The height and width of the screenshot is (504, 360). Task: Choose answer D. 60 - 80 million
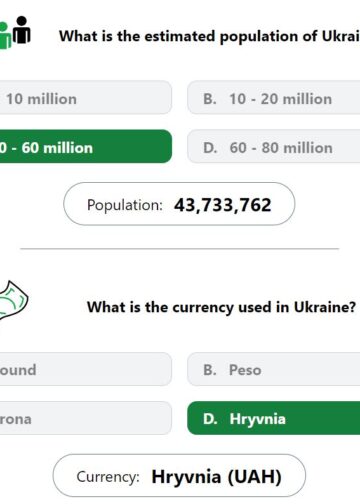274,146
